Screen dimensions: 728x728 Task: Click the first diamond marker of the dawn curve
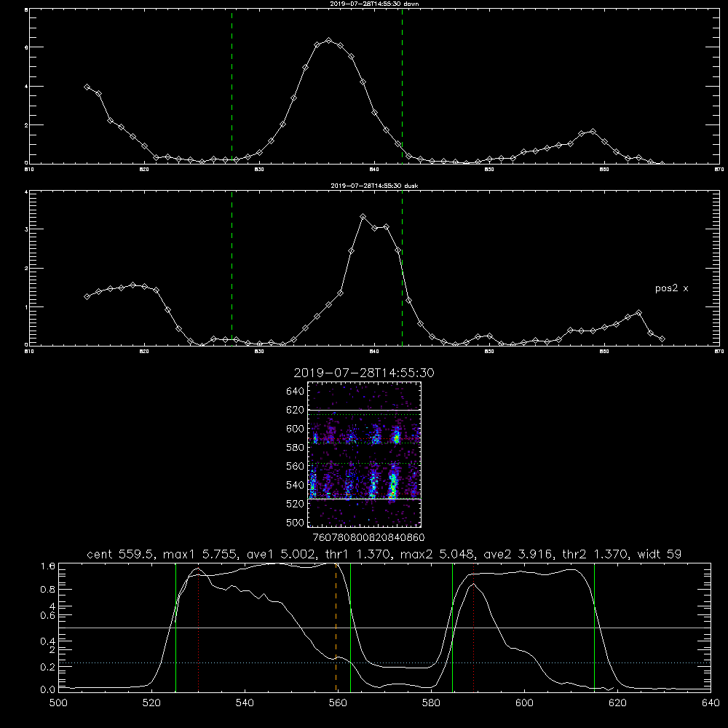tap(87, 87)
